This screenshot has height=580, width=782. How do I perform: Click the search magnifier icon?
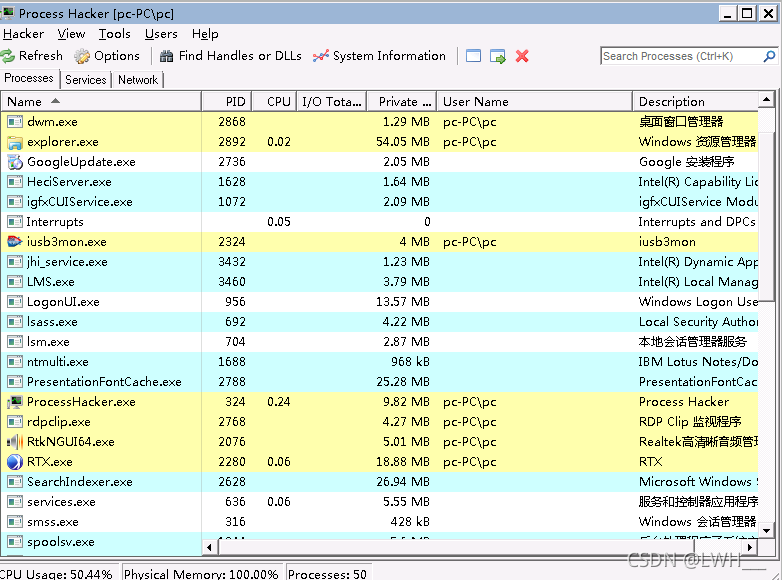769,56
